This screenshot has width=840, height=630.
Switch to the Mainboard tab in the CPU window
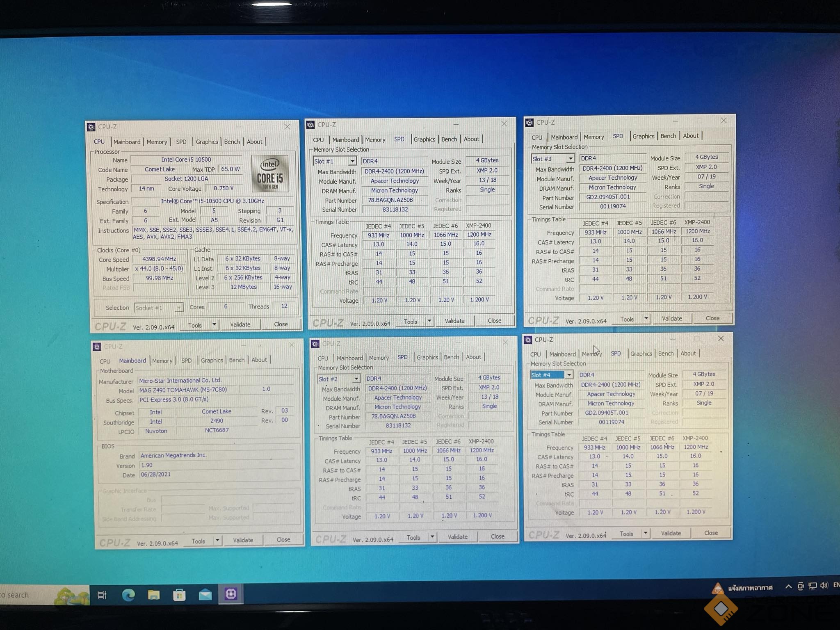tap(127, 142)
